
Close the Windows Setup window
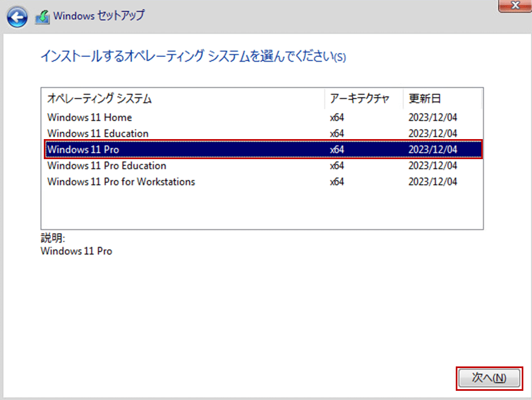(x=515, y=5)
